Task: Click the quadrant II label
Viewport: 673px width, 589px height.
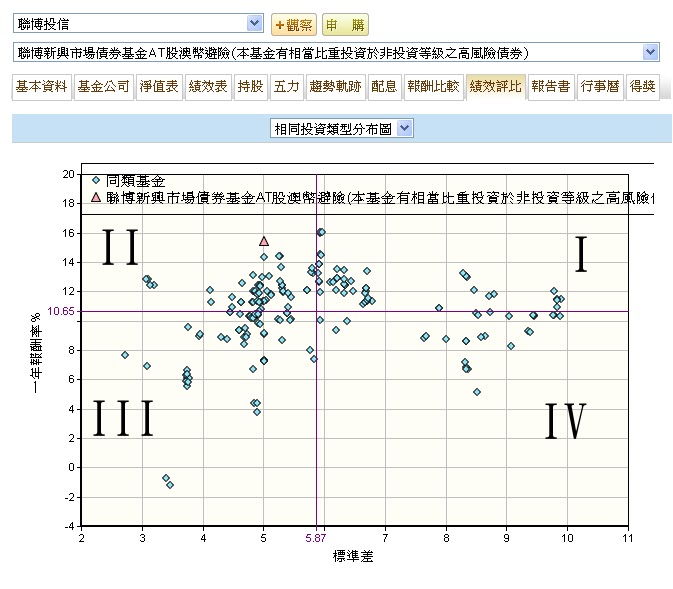Action: click(121, 247)
